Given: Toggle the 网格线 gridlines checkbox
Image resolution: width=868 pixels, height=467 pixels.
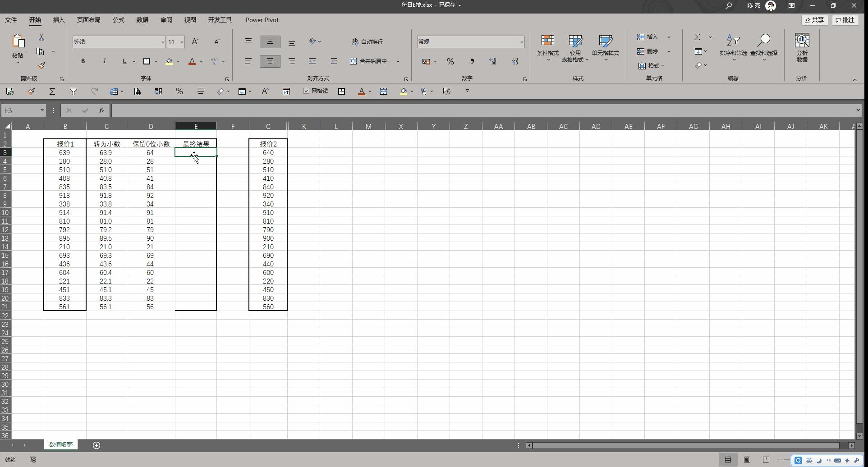Looking at the screenshot, I should [307, 91].
